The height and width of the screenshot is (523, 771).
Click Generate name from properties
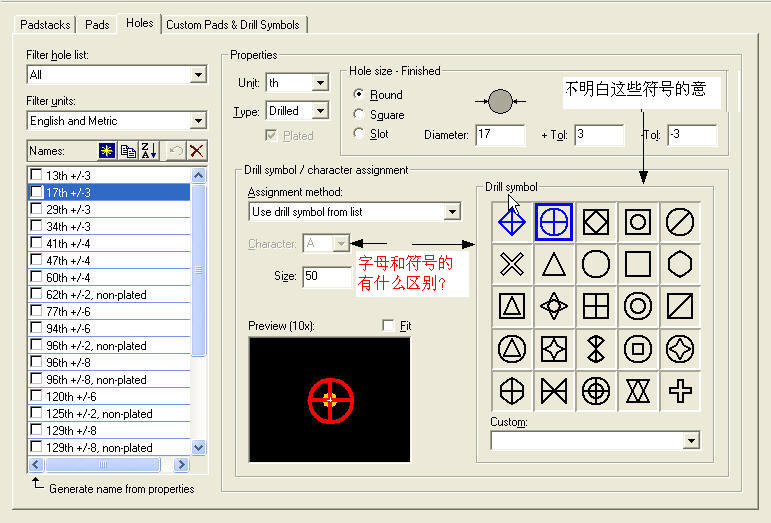121,489
